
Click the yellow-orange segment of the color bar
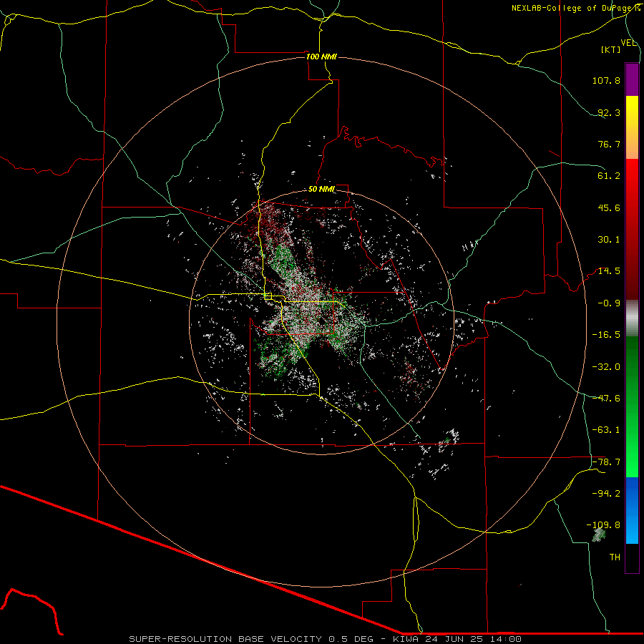[632, 127]
